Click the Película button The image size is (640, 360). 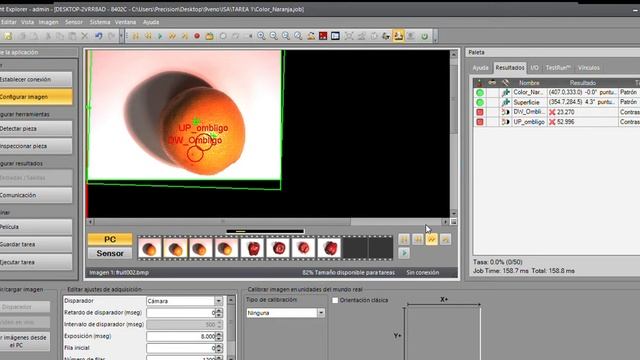pyautogui.click(x=36, y=227)
